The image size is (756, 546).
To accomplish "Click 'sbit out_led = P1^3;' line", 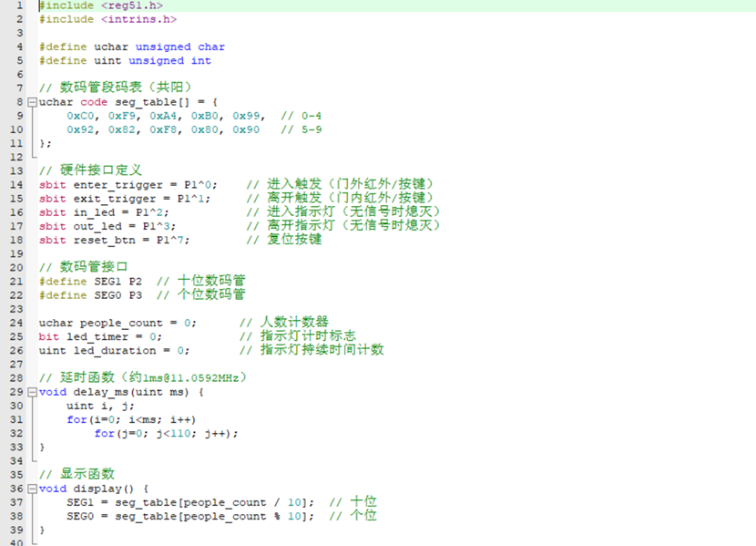I will tap(107, 226).
